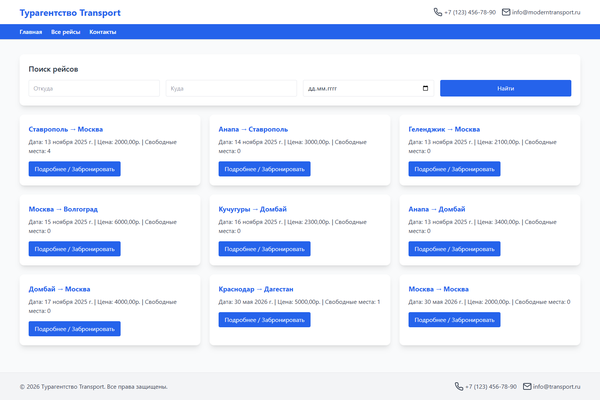600x400 pixels.
Task: Click footer phone number +7 (123) 456-78-90
Action: (x=491, y=387)
